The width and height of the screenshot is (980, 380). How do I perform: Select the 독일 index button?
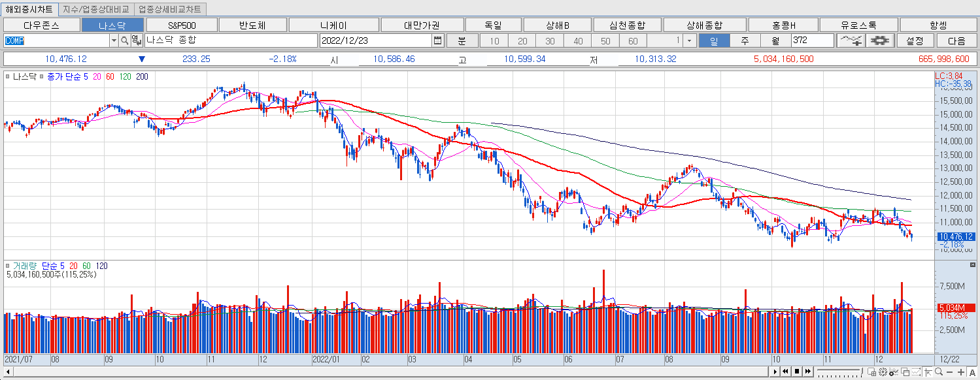point(494,25)
